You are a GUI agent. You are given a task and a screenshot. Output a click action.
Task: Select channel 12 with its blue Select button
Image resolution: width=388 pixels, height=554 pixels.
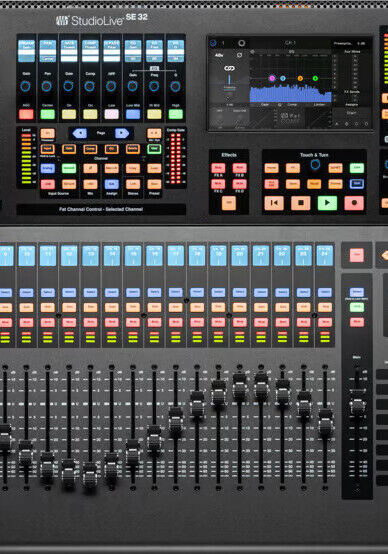click(x=69, y=293)
